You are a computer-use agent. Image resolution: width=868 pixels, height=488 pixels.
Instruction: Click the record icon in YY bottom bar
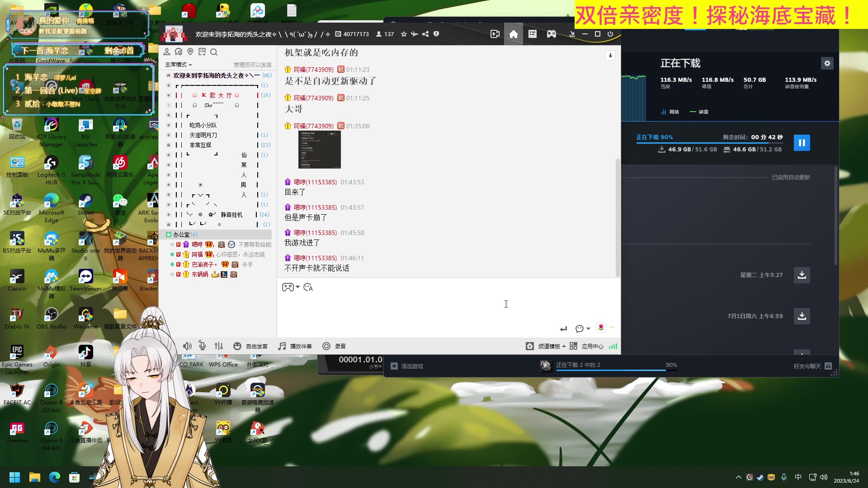[326, 346]
